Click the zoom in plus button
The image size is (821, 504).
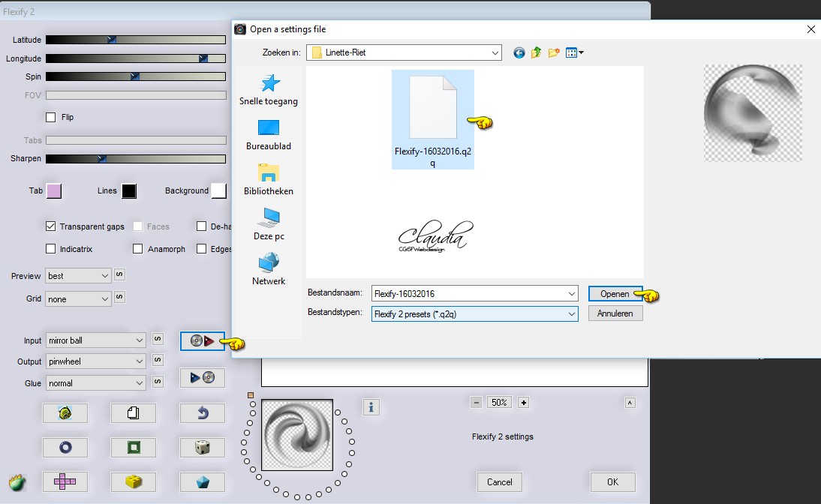tap(524, 403)
